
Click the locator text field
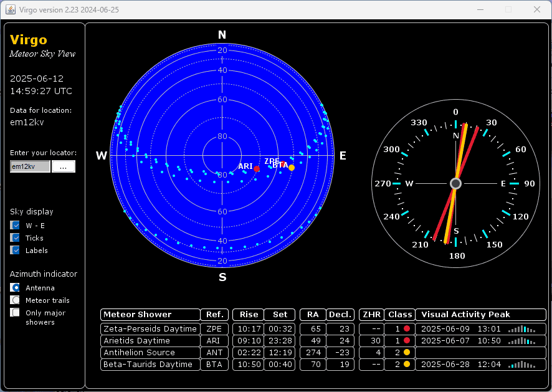pos(30,166)
